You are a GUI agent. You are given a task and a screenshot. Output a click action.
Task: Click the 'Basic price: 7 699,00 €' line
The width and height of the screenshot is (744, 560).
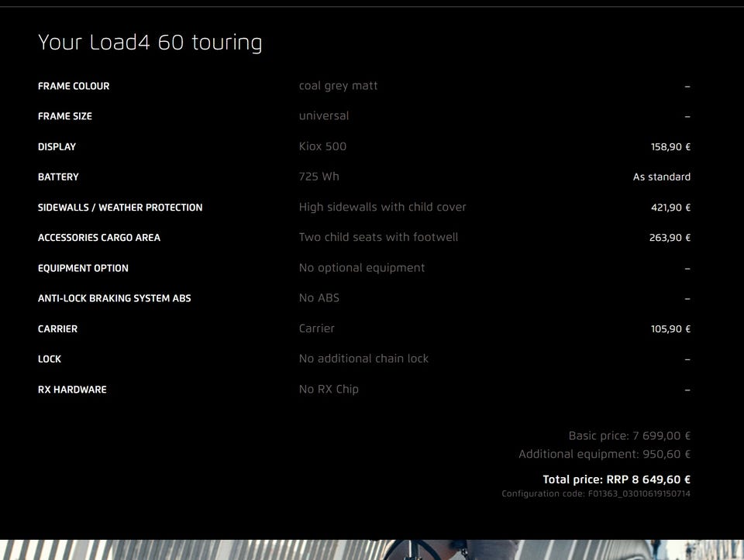point(629,436)
